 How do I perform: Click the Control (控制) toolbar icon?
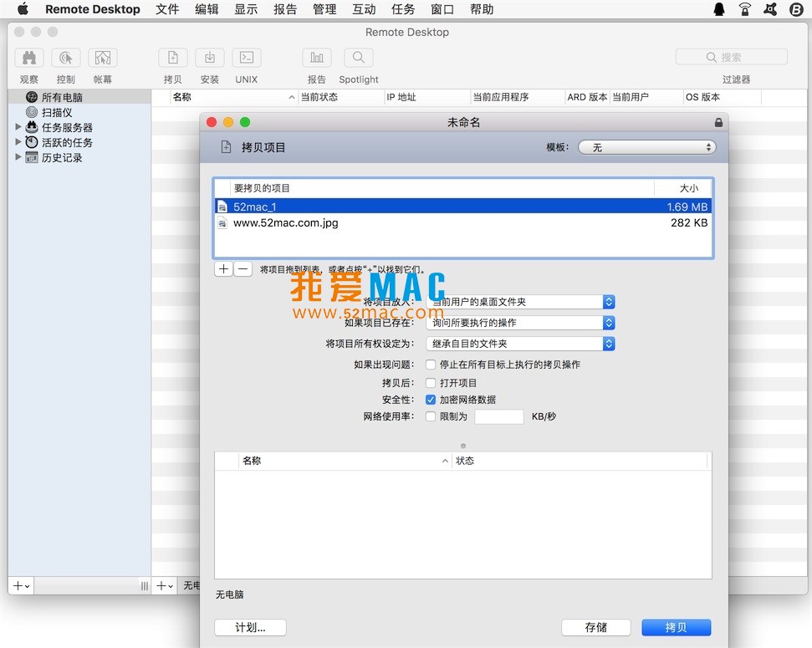pos(65,58)
